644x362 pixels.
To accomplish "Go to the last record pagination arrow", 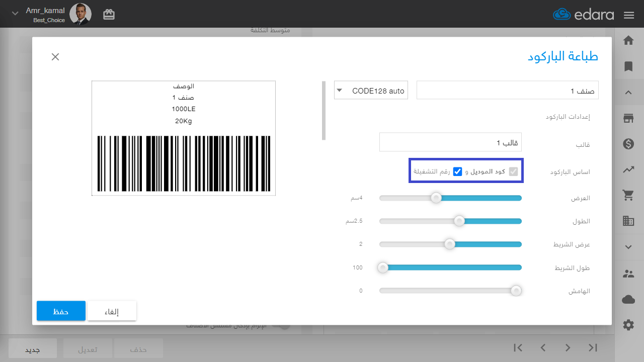I will (593, 347).
